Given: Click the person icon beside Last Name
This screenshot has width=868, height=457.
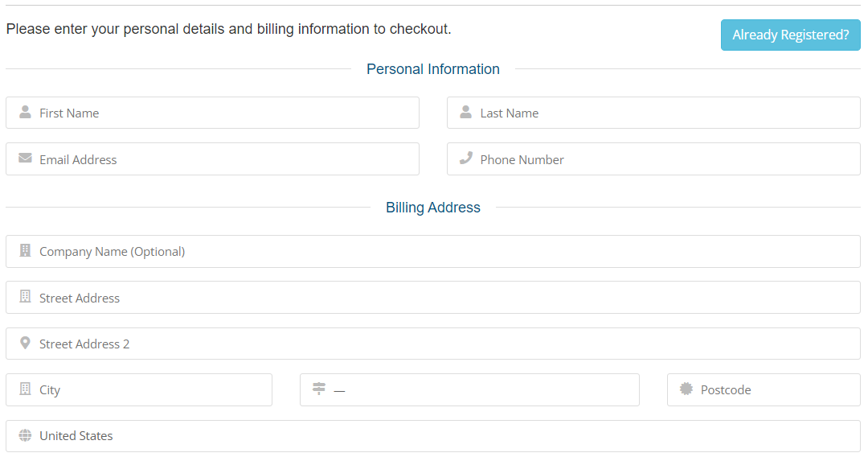Looking at the screenshot, I should pyautogui.click(x=465, y=113).
